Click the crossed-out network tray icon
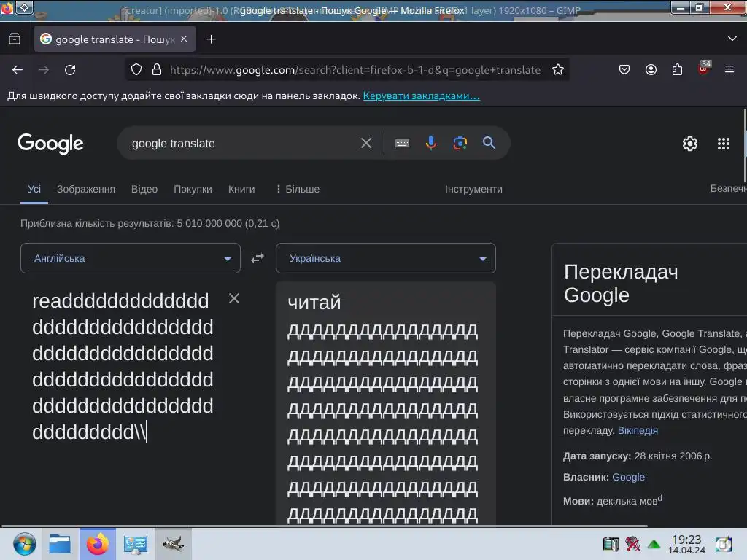 click(x=632, y=544)
